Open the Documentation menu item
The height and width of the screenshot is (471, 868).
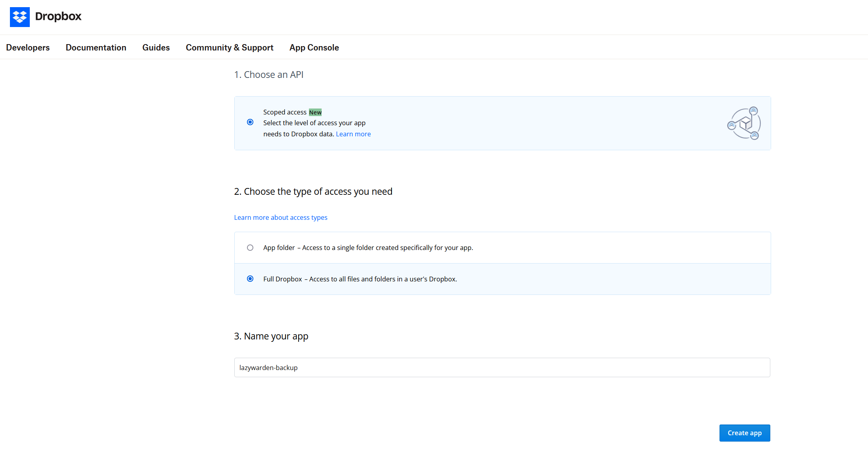coord(96,47)
